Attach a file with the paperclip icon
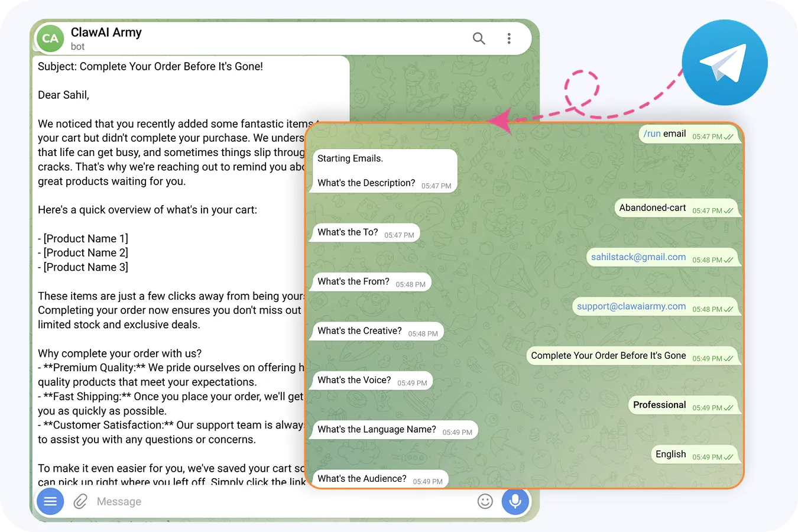The height and width of the screenshot is (532, 798). click(80, 501)
